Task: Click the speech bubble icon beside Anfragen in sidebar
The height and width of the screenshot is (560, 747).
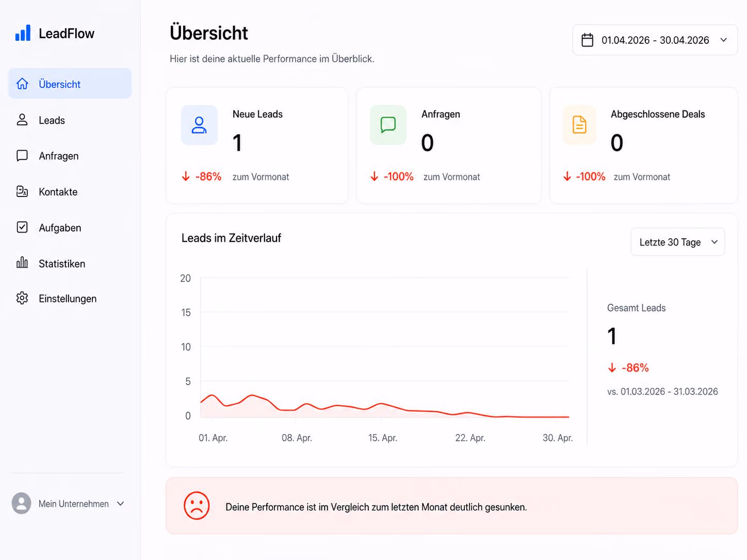Action: [x=22, y=156]
